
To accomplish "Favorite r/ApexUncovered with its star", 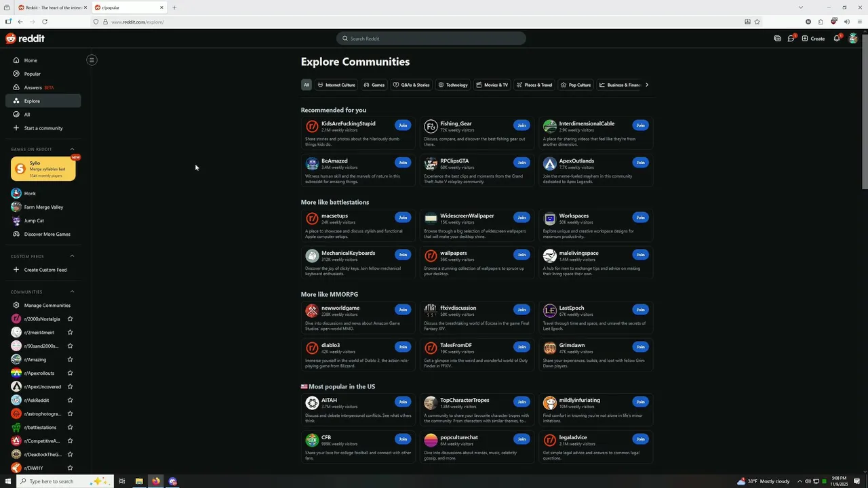I will [70, 386].
